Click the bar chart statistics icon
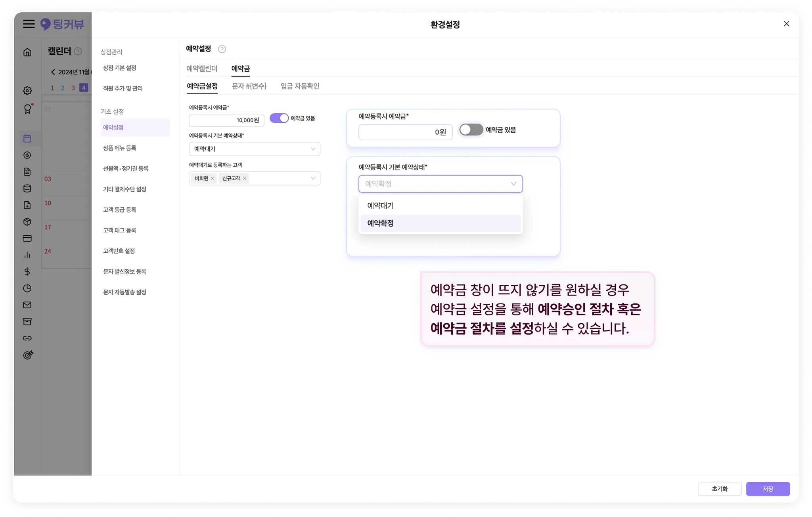This screenshot has width=812, height=517. (27, 255)
